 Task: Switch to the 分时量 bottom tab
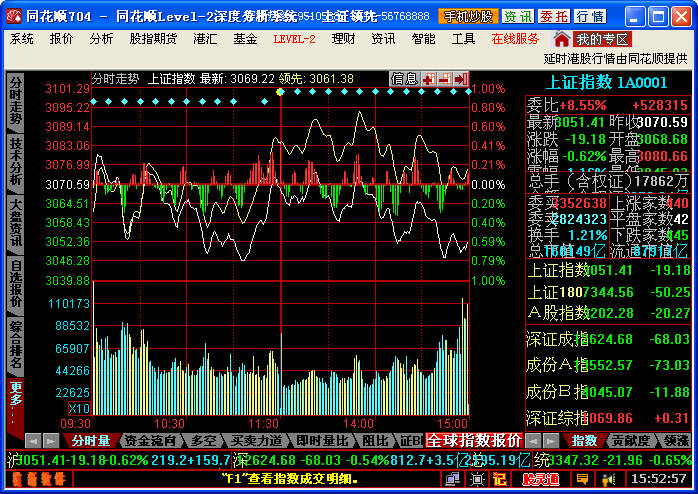pos(91,441)
